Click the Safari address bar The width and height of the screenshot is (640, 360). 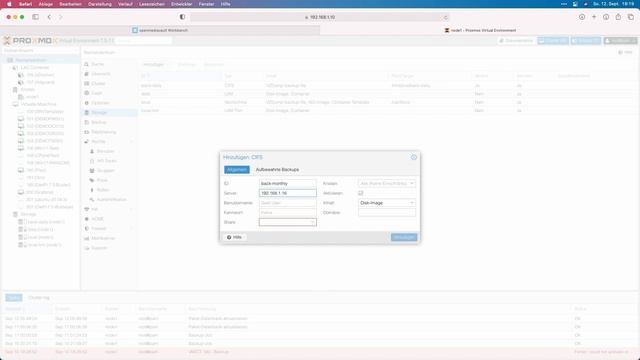tap(320, 17)
